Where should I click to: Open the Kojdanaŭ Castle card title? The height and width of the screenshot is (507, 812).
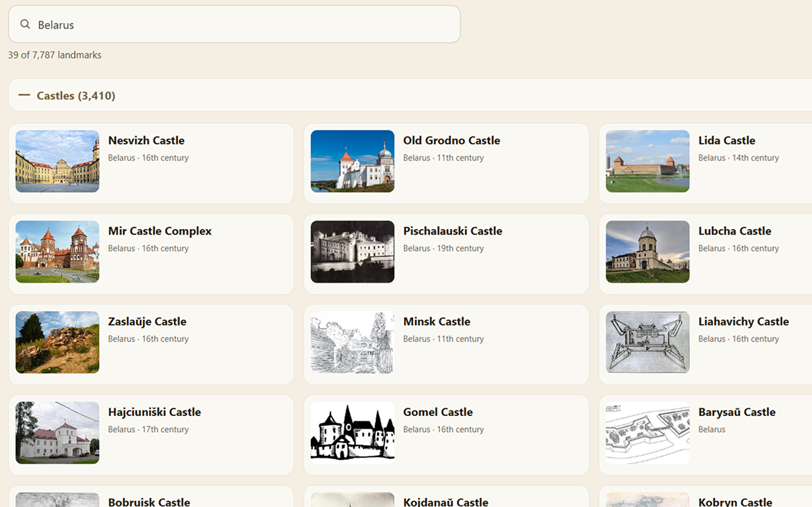(446, 502)
